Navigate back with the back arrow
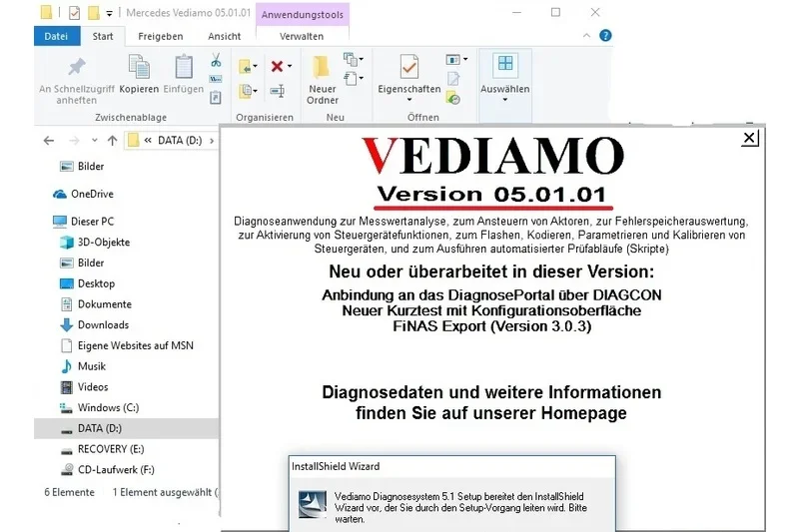799x532 pixels. tap(49, 141)
